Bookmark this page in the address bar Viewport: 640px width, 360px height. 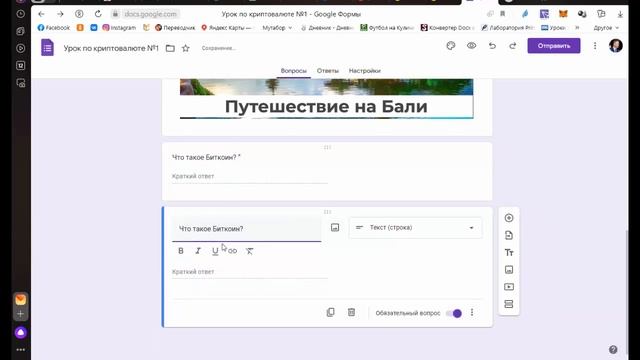(502, 14)
